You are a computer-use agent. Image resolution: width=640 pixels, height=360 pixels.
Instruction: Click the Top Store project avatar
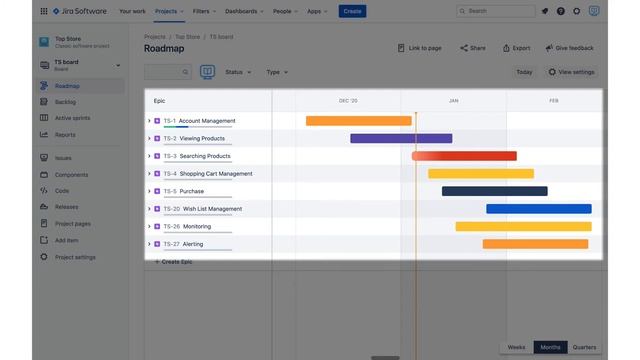tap(44, 42)
